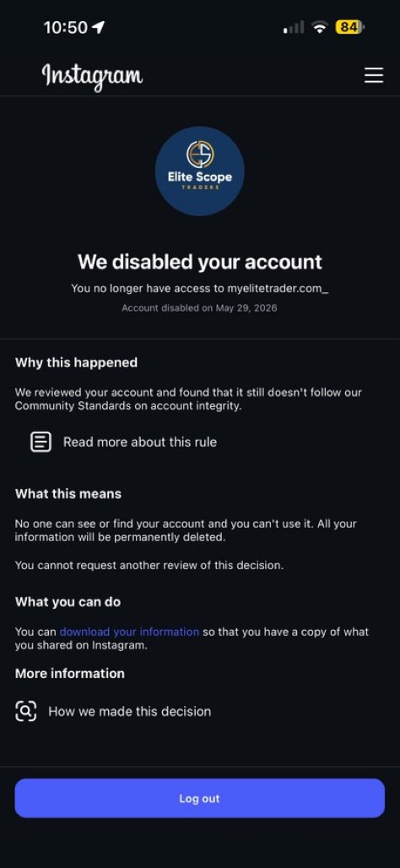Tap the Elite Scope Traders profile picture
Image resolution: width=400 pixels, height=868 pixels.
[x=200, y=171]
